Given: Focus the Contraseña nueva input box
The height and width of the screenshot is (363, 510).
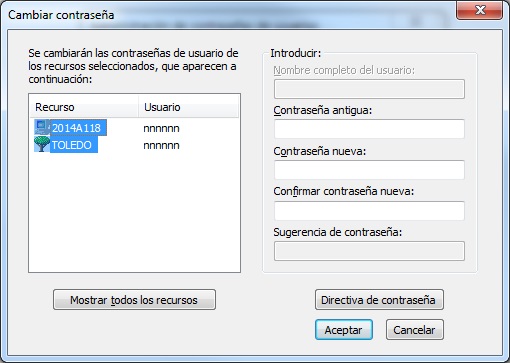Looking at the screenshot, I should (x=369, y=170).
